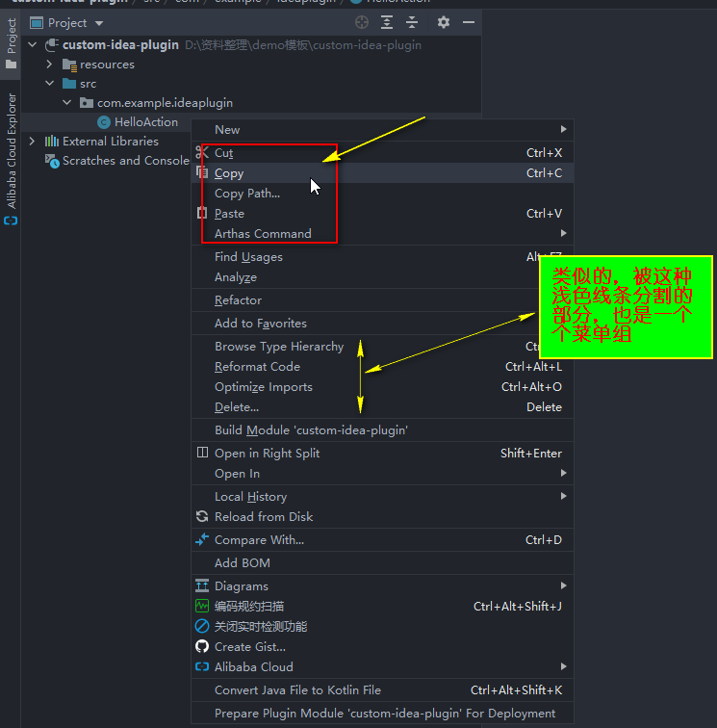Click submenu arrow beside Alibaba Cloud entry

pyautogui.click(x=563, y=666)
